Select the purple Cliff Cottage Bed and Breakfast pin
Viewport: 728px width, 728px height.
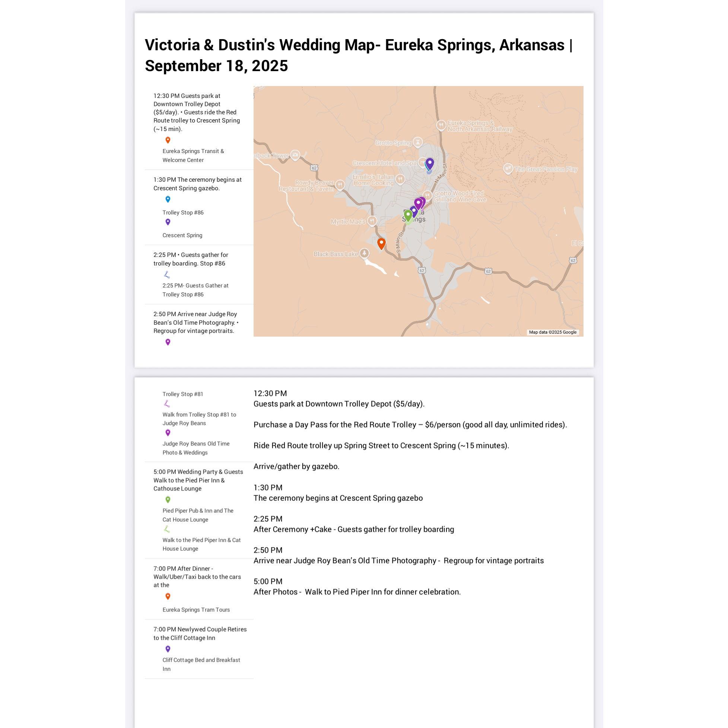[168, 649]
